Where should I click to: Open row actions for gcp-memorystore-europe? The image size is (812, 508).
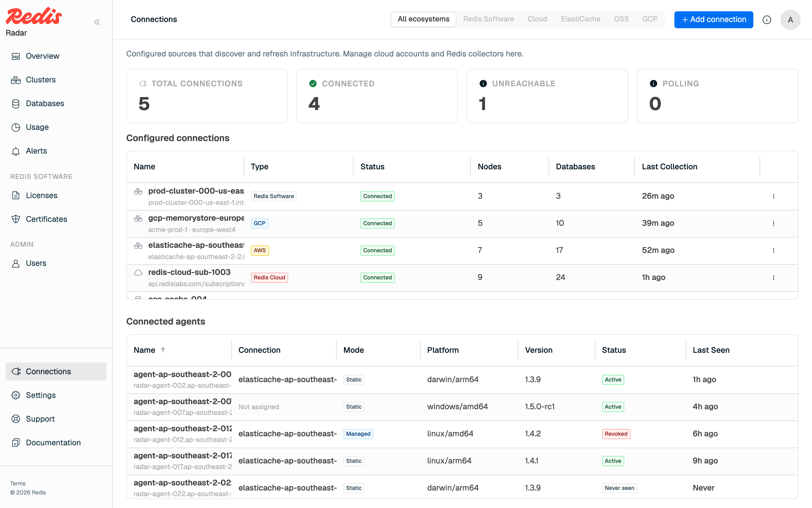tap(773, 224)
